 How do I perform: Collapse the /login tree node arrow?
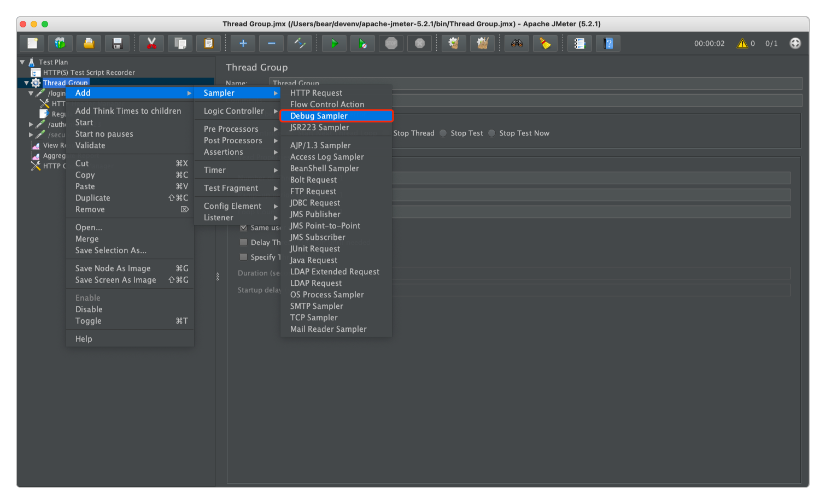31,93
